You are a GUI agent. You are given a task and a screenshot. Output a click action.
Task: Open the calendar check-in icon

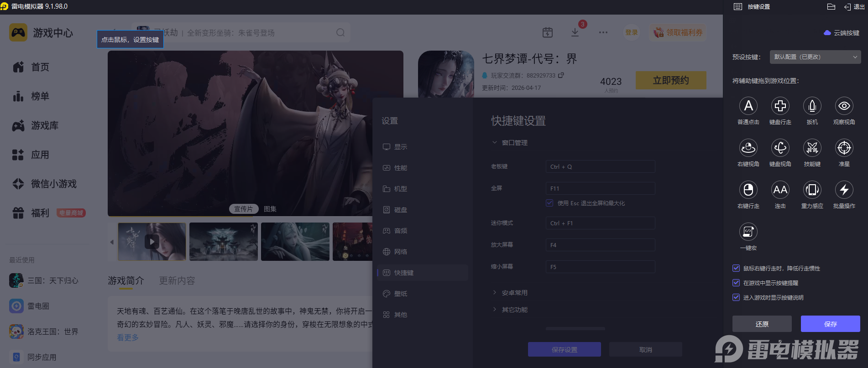coord(548,32)
